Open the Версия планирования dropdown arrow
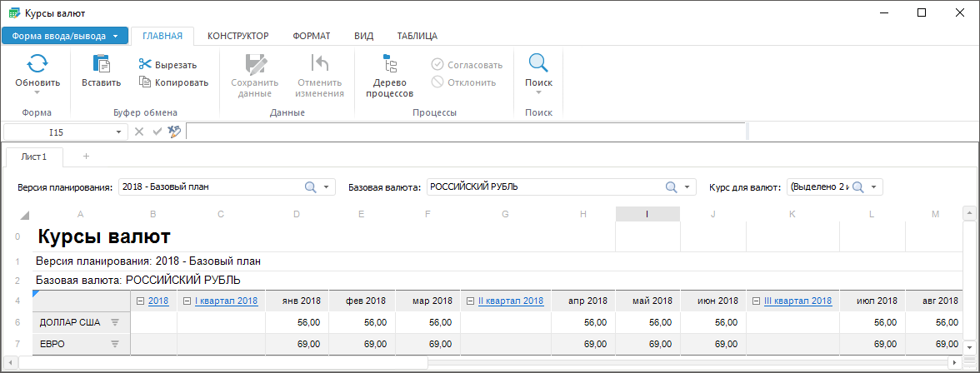980x373 pixels. pyautogui.click(x=327, y=187)
